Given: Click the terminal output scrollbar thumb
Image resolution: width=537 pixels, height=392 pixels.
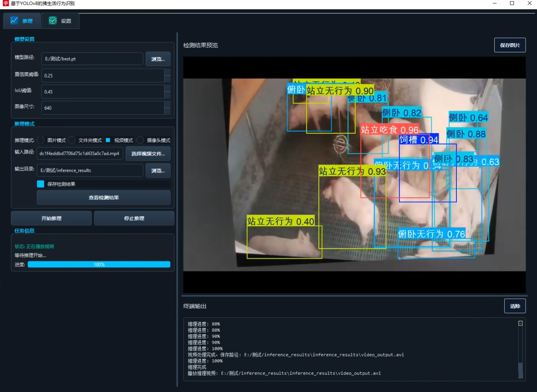Looking at the screenshot, I should click(520, 370).
